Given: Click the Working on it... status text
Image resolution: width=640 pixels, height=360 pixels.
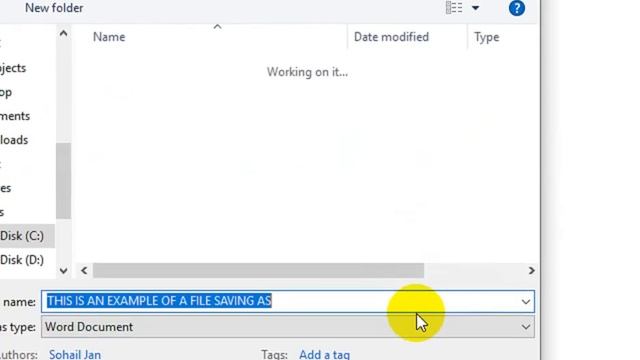Looking at the screenshot, I should tap(307, 72).
